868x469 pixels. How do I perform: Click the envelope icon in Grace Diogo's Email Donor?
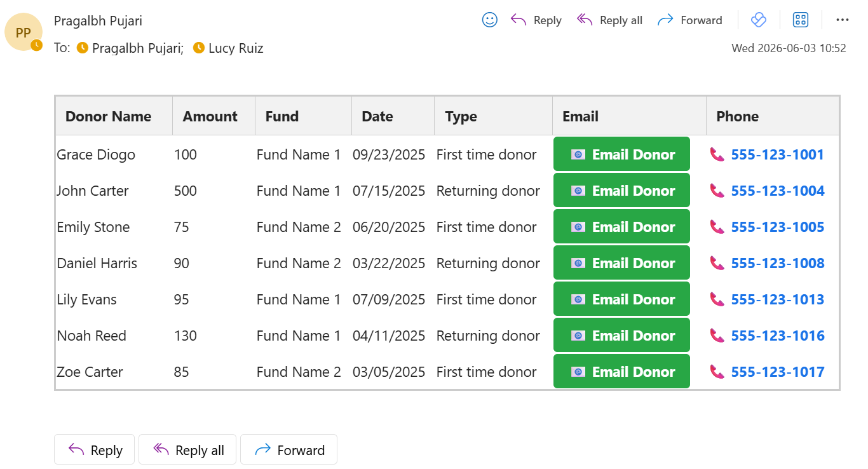tap(578, 154)
